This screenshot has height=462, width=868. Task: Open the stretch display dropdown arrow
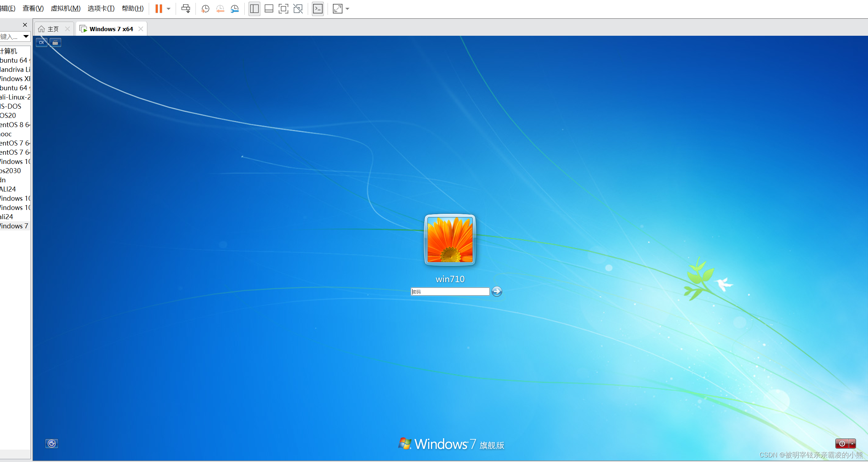(347, 9)
